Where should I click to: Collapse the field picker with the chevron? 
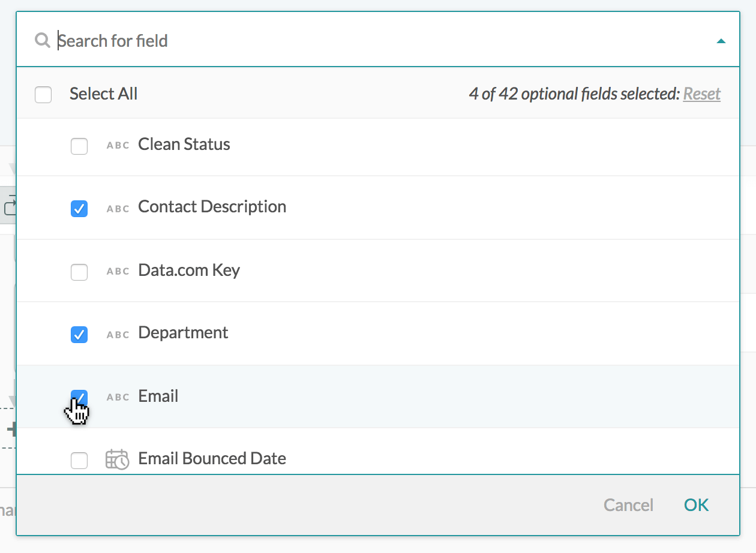(722, 40)
